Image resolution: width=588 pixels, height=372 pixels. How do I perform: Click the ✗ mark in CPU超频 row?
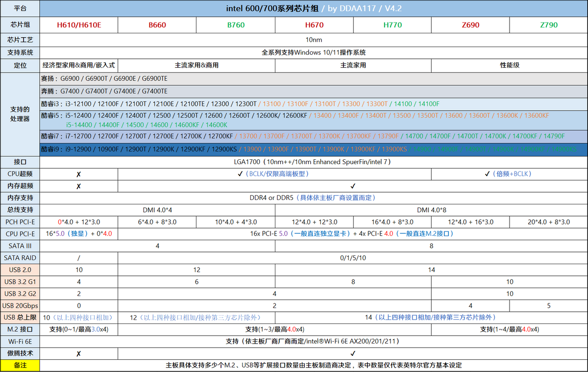point(79,174)
